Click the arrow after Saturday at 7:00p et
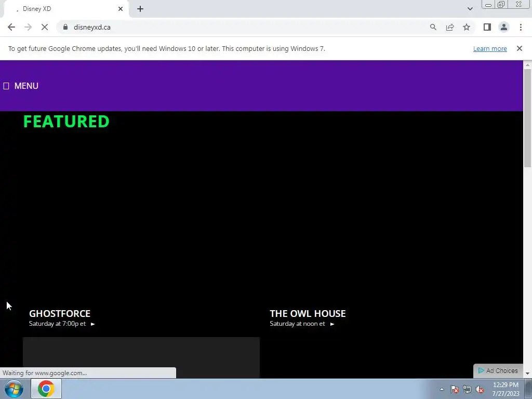 coord(92,324)
